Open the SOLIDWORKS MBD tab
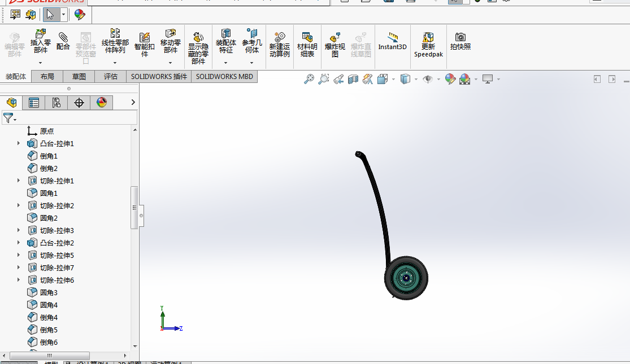Screen dimensions: 630x364 tap(225, 76)
